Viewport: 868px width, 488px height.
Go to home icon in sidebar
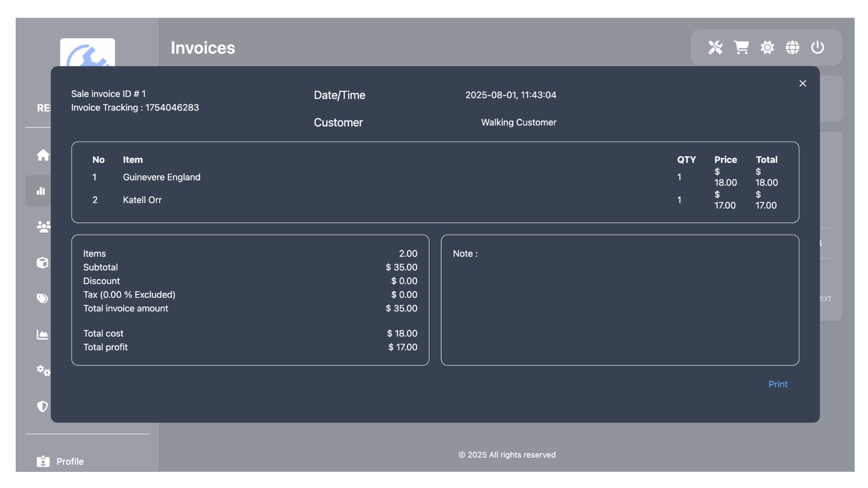pyautogui.click(x=43, y=155)
